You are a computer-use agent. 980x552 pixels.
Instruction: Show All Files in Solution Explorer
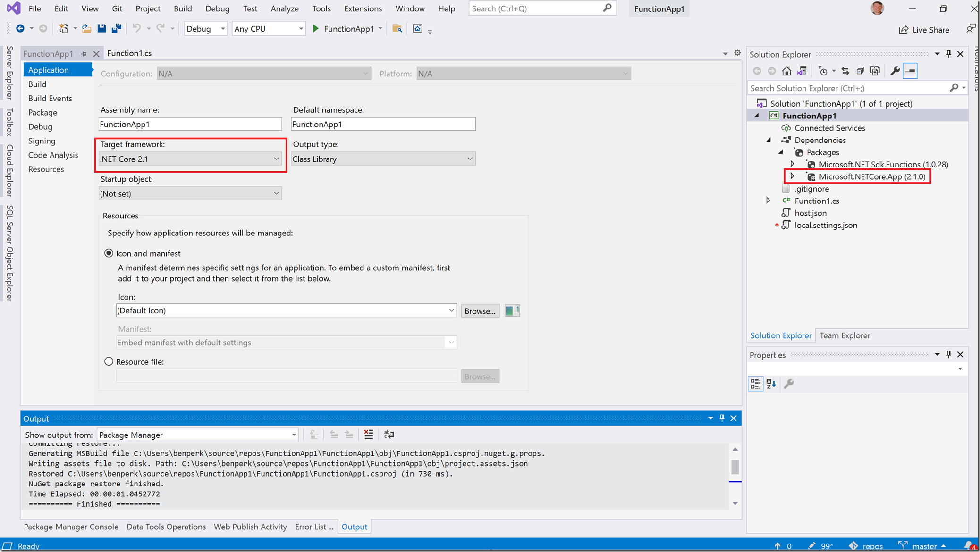tap(875, 71)
